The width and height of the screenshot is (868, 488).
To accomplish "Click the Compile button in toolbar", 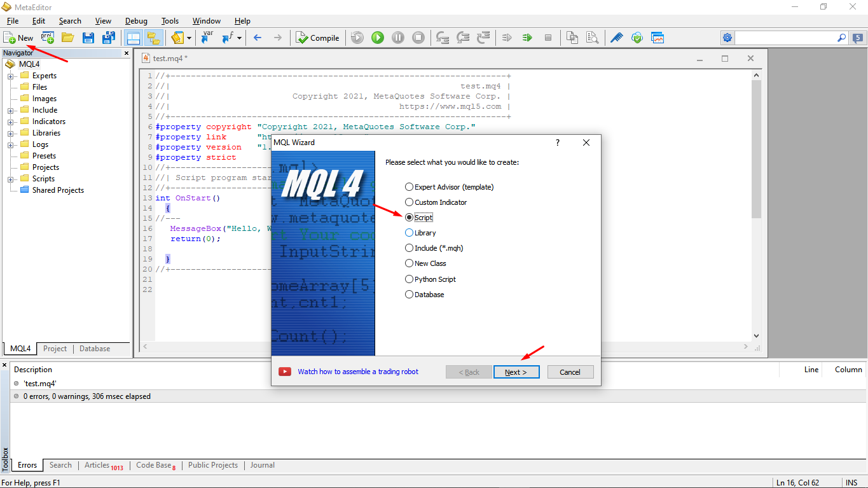I will pos(318,38).
